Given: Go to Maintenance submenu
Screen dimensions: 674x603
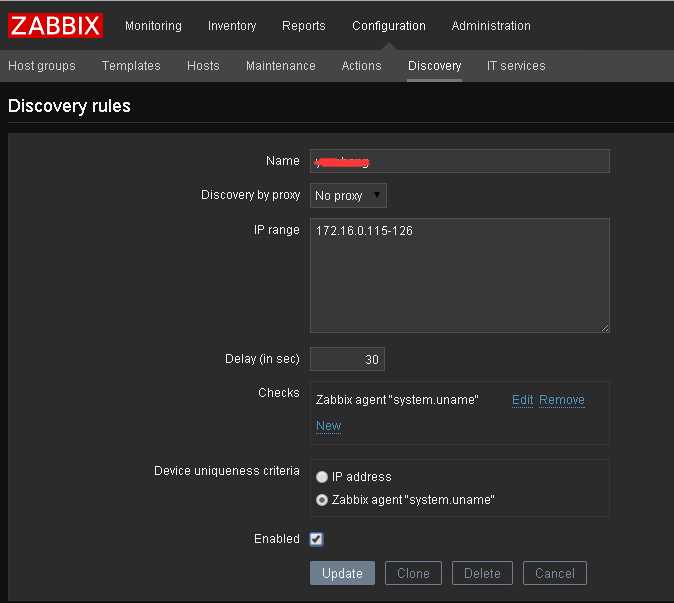Looking at the screenshot, I should click(281, 66).
